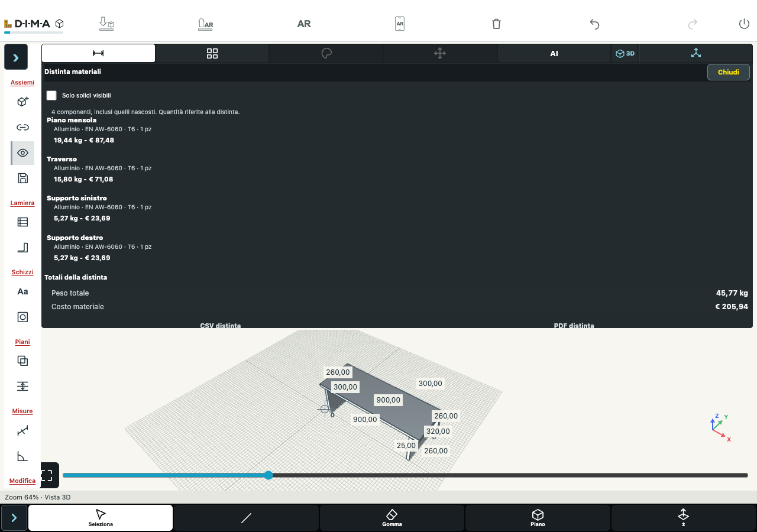
Task: Select the Traverso component row
Action: [x=397, y=169]
